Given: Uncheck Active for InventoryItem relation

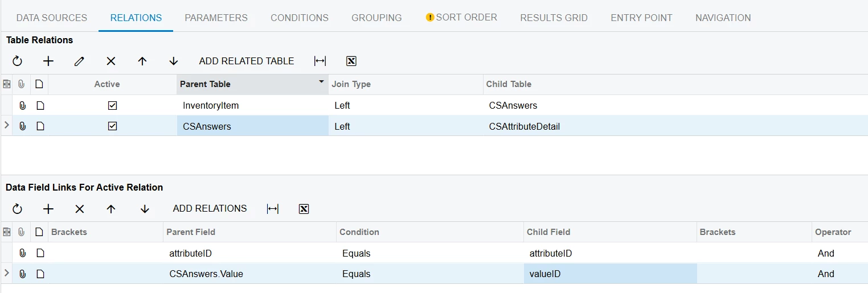Looking at the screenshot, I should click(x=112, y=105).
